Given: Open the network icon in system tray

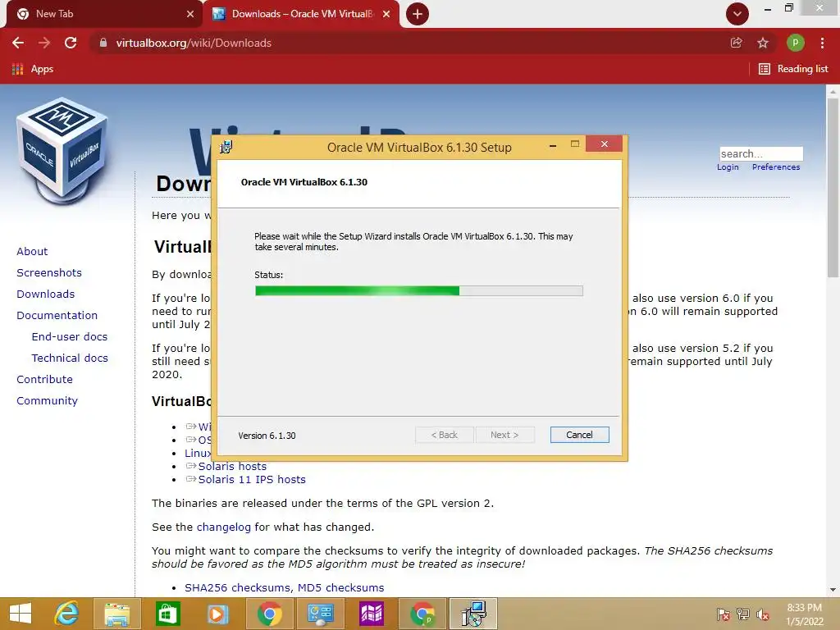Looking at the screenshot, I should pyautogui.click(x=743, y=614).
